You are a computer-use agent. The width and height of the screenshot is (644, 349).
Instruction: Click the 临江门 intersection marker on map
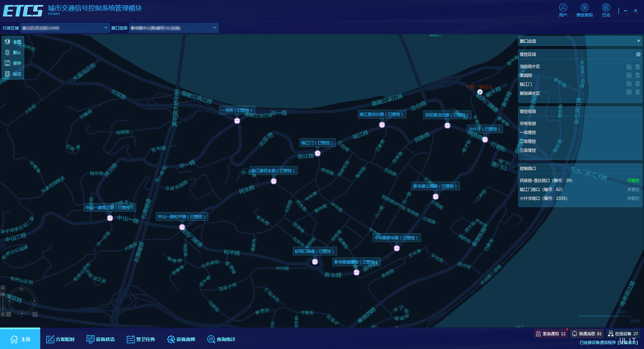point(318,153)
